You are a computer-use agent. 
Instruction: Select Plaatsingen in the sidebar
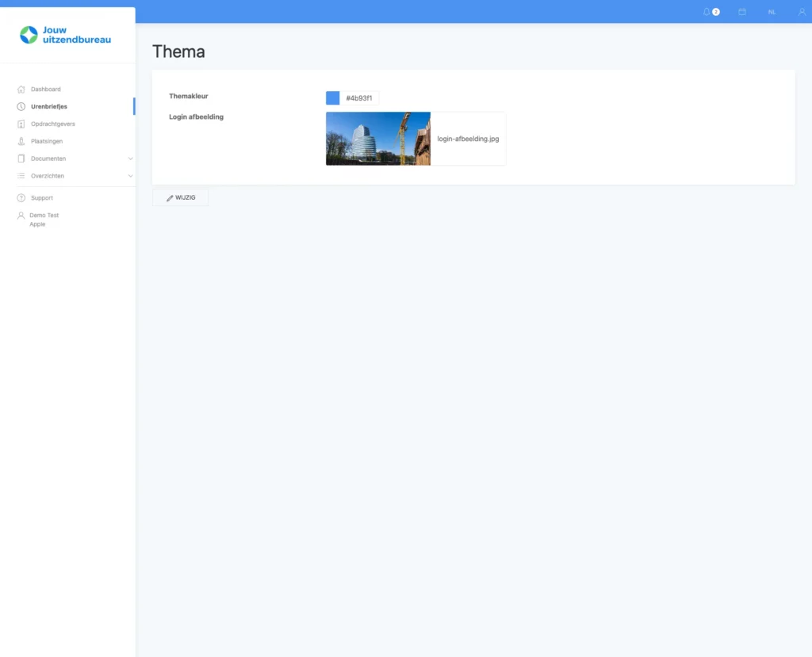point(47,141)
